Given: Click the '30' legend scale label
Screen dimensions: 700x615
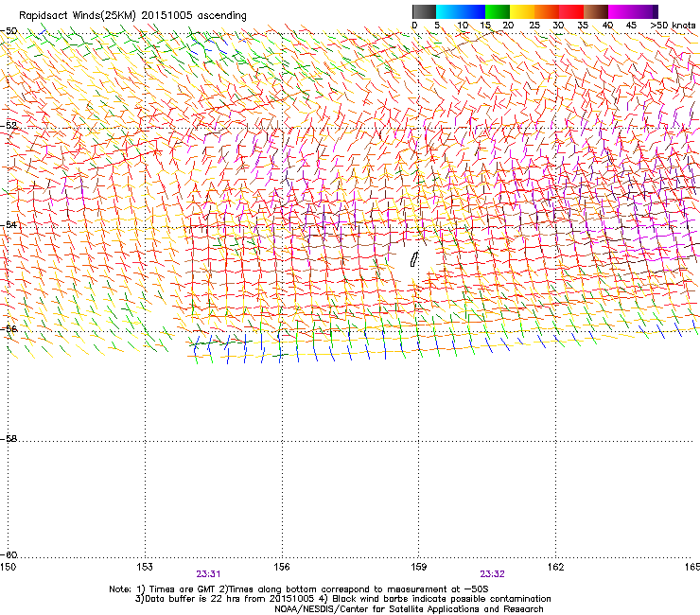Looking at the screenshot, I should tap(558, 26).
